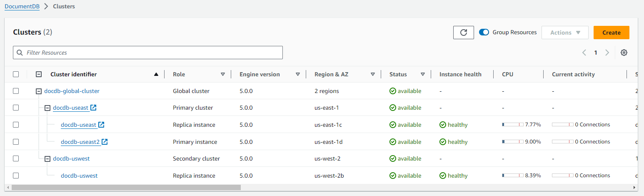The width and height of the screenshot is (644, 196).
Task: Click external link icon beside docdb-useast2
Action: (x=105, y=142)
